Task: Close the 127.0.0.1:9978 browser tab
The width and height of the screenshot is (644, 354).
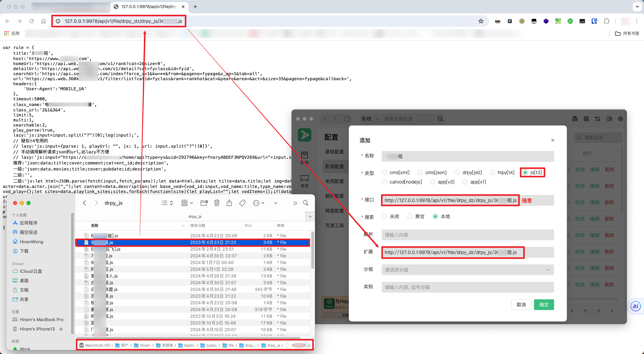Action: click(x=183, y=7)
